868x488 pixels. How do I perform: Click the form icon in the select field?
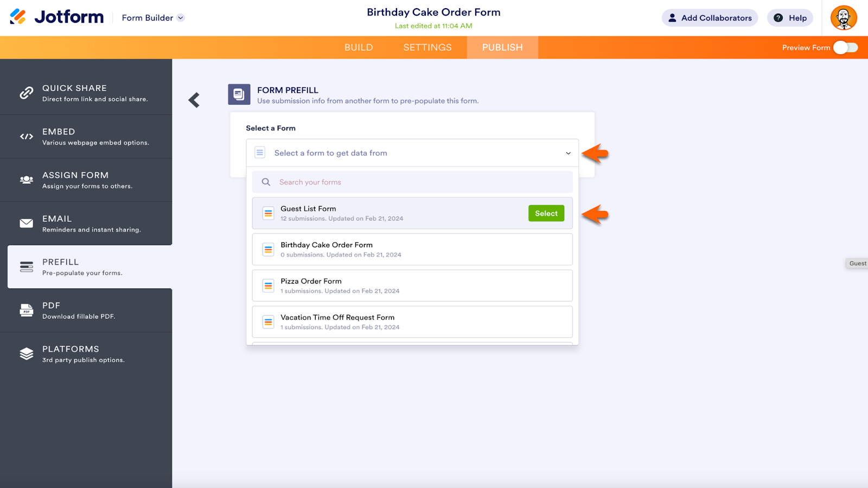[x=260, y=153]
